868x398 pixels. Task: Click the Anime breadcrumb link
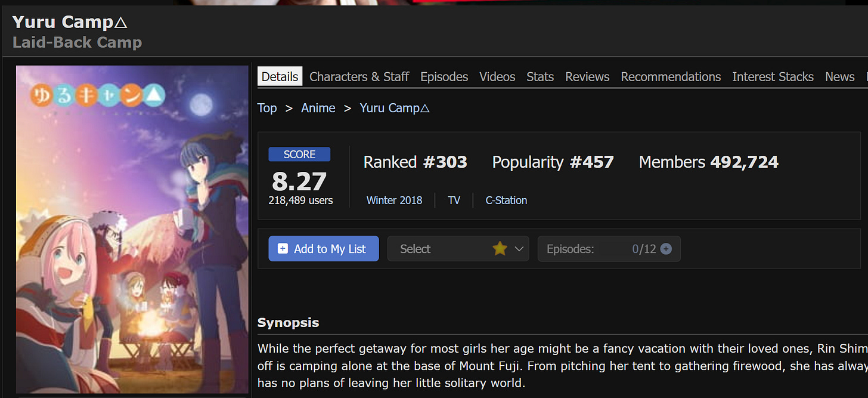(x=318, y=108)
